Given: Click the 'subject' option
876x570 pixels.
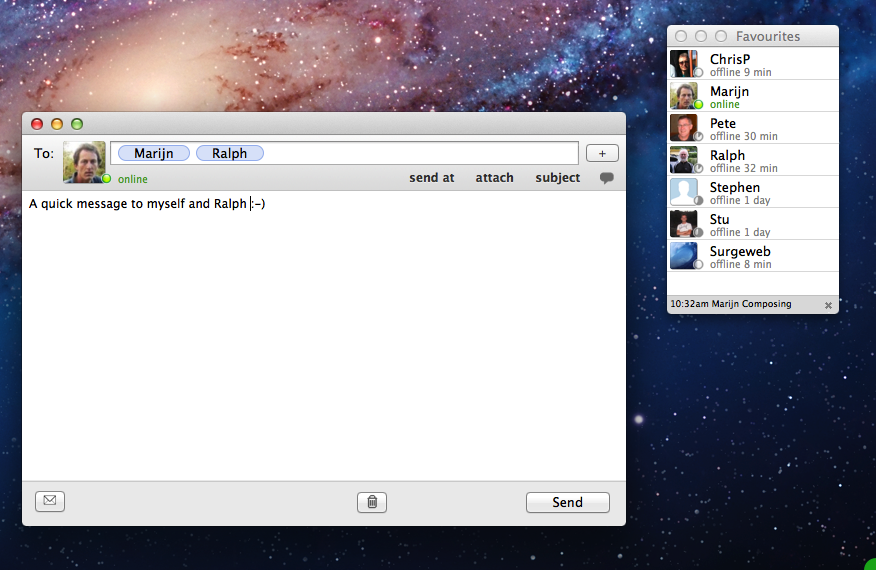Looking at the screenshot, I should [558, 178].
